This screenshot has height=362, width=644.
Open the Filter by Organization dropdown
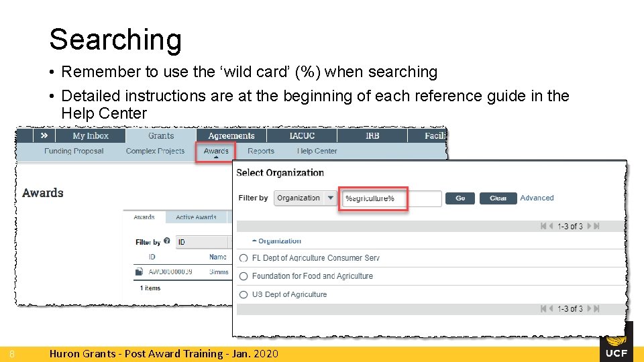coord(305,198)
